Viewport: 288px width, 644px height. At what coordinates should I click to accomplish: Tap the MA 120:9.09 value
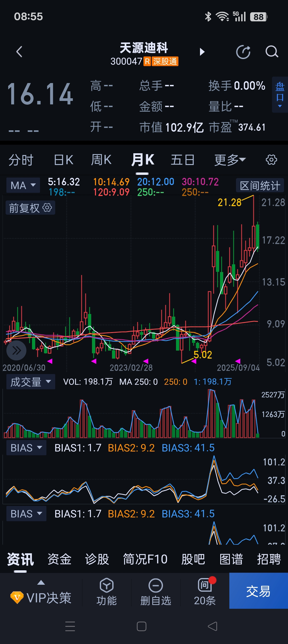point(111,192)
